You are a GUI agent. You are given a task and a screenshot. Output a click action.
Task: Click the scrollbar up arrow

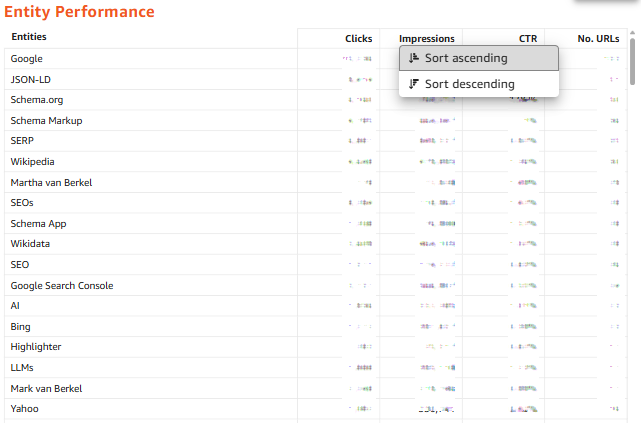[632, 33]
